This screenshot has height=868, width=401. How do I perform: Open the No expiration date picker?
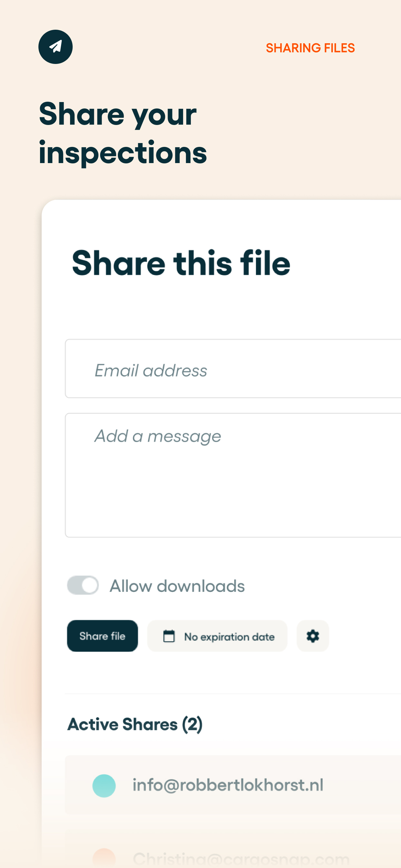click(217, 636)
